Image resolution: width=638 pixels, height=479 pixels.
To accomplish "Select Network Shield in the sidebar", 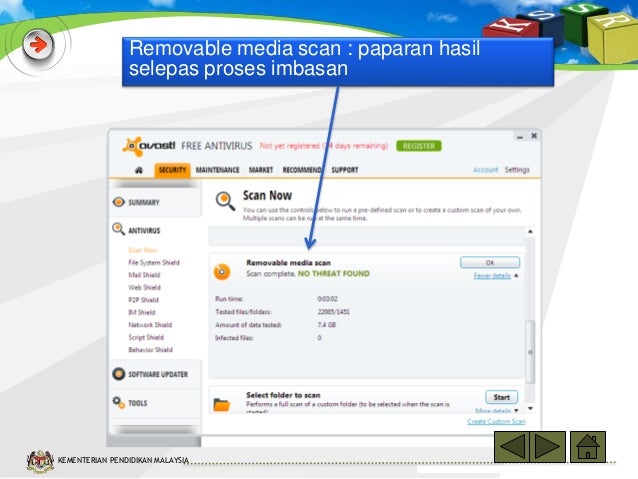I will point(150,325).
